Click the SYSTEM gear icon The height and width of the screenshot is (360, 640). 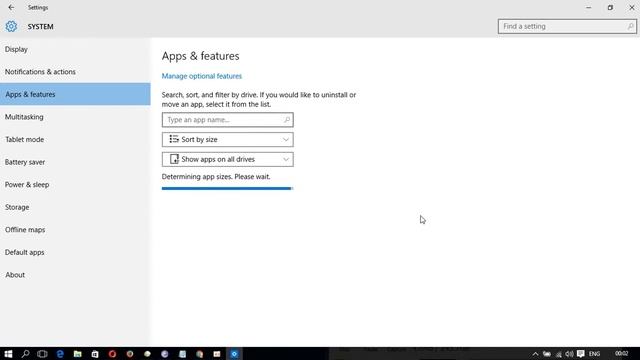pyautogui.click(x=11, y=27)
